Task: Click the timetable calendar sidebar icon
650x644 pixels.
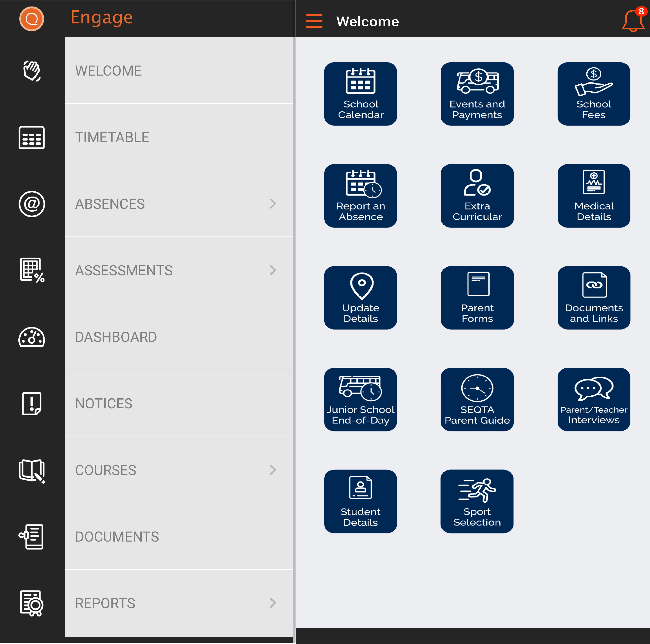Action: (x=32, y=137)
